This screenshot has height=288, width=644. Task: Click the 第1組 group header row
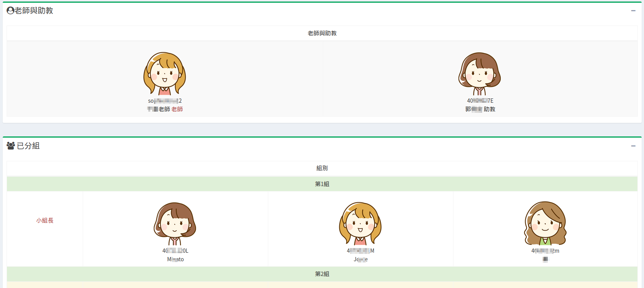[x=322, y=184]
